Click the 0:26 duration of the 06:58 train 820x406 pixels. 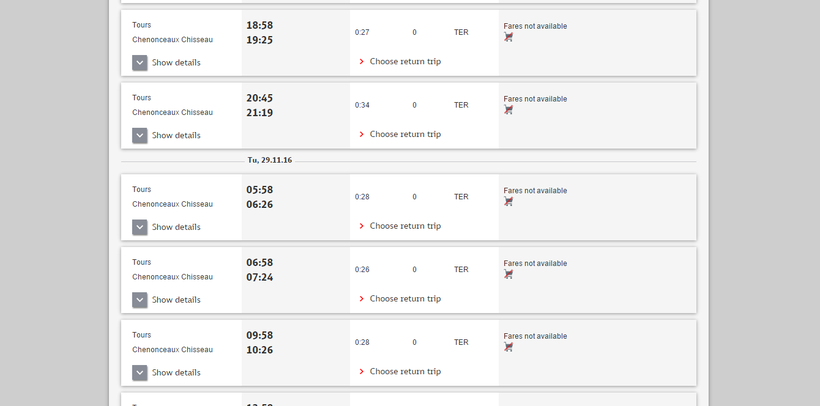pyautogui.click(x=362, y=270)
